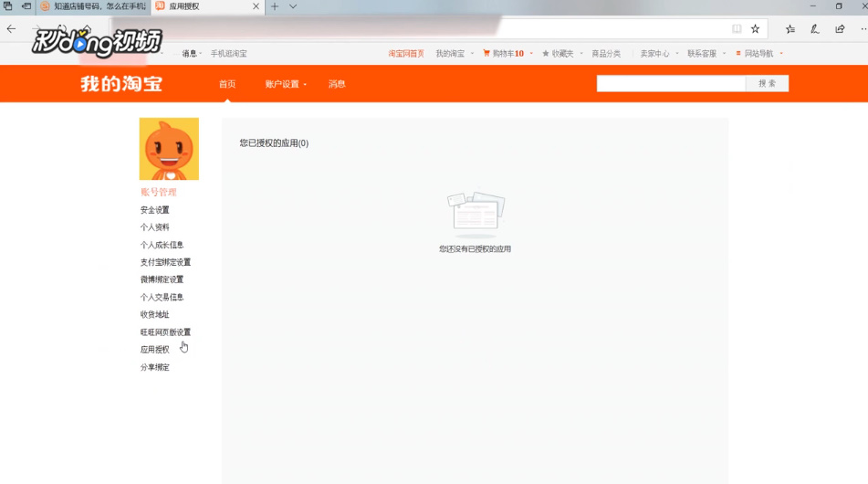This screenshot has height=484, width=868.
Task: Expand the 收藏夹 favorites menu
Action: pos(562,54)
